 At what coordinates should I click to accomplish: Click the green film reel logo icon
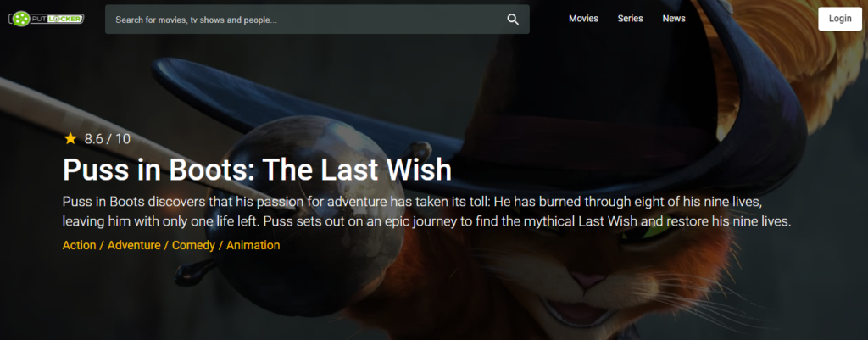(x=21, y=19)
